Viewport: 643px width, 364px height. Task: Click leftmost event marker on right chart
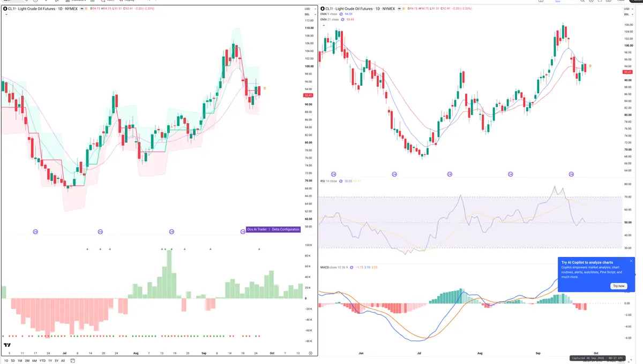(334, 174)
